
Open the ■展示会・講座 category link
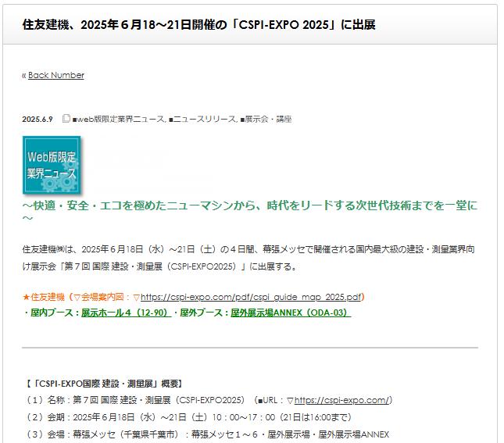tap(266, 120)
